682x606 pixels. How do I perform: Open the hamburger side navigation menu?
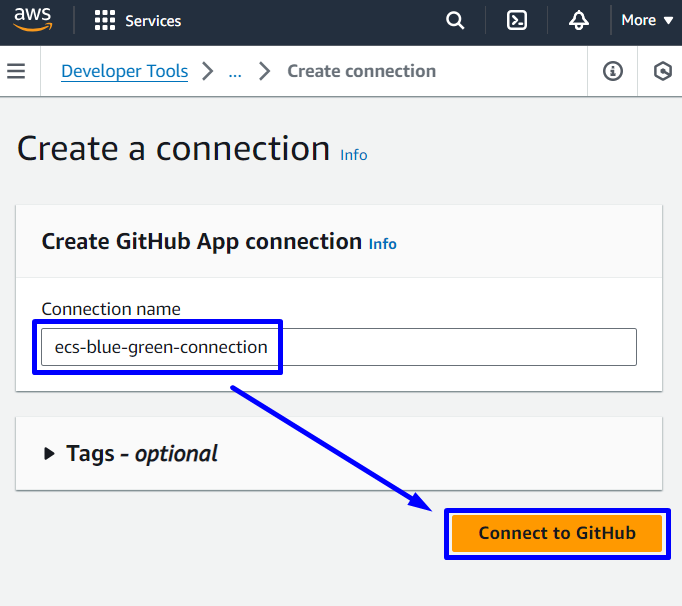click(x=16, y=71)
